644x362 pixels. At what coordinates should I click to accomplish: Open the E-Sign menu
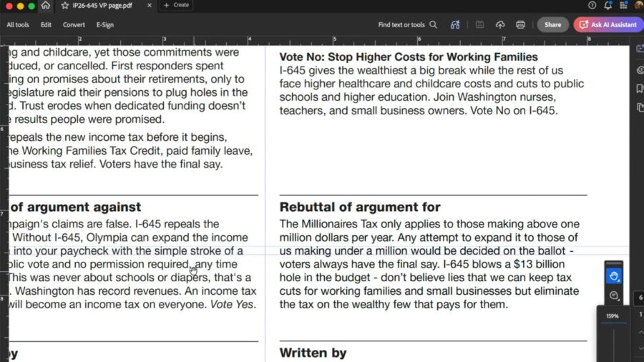[x=105, y=24]
